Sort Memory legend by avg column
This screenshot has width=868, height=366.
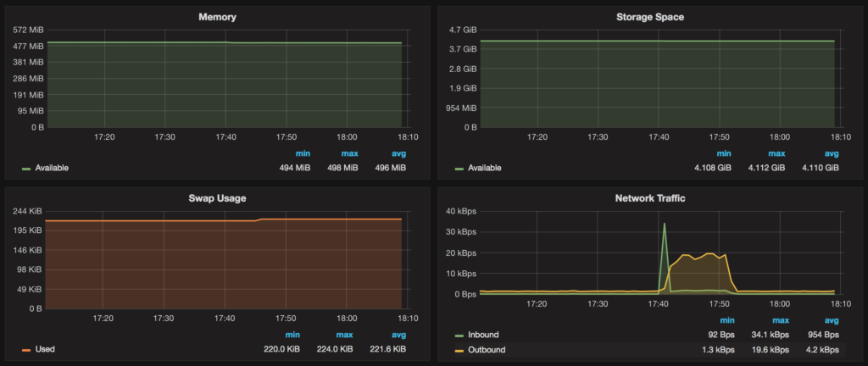click(398, 153)
